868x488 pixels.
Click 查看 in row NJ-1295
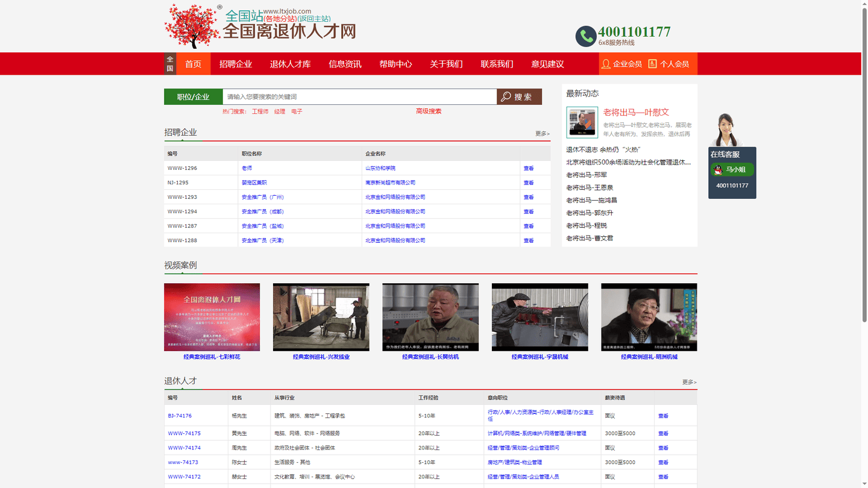[529, 183]
